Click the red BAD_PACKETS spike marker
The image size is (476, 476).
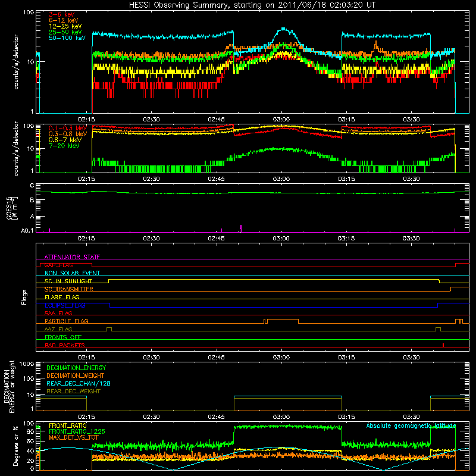point(443,345)
